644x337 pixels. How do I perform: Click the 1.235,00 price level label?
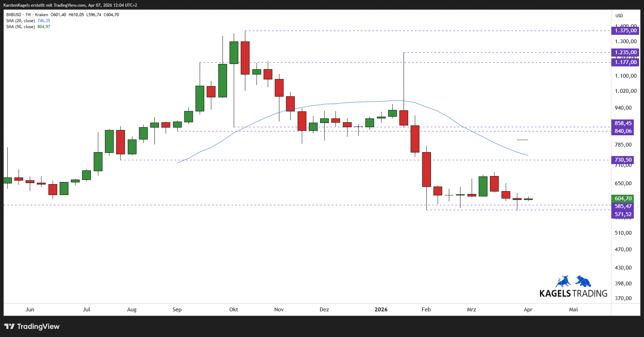625,52
